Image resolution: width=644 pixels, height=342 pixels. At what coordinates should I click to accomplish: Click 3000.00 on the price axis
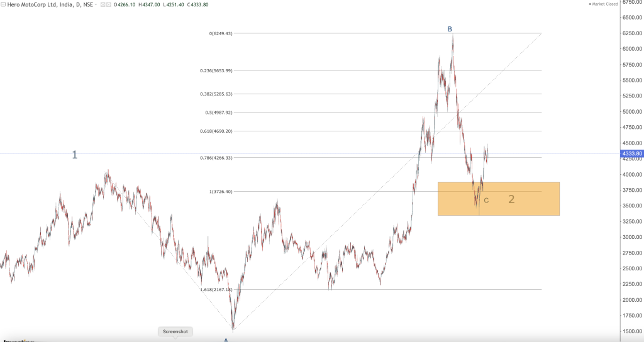pyautogui.click(x=632, y=237)
